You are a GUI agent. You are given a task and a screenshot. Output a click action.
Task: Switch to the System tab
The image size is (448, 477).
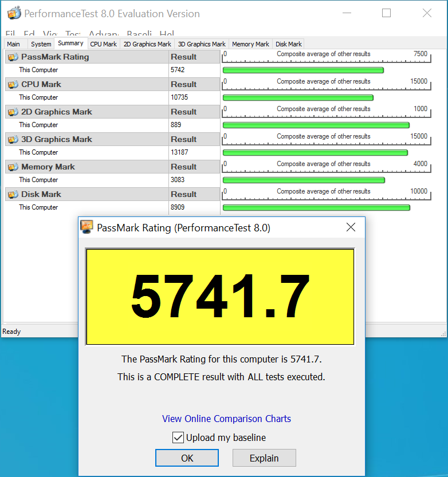tap(41, 44)
